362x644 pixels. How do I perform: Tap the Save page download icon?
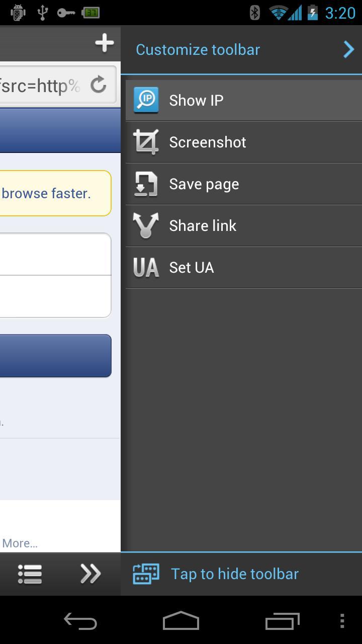pyautogui.click(x=146, y=184)
